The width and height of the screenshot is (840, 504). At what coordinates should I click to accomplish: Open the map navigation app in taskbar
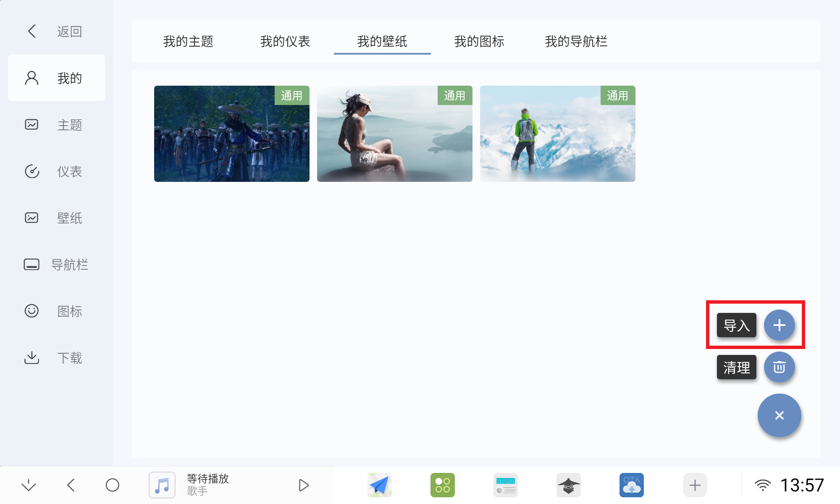pyautogui.click(x=379, y=485)
